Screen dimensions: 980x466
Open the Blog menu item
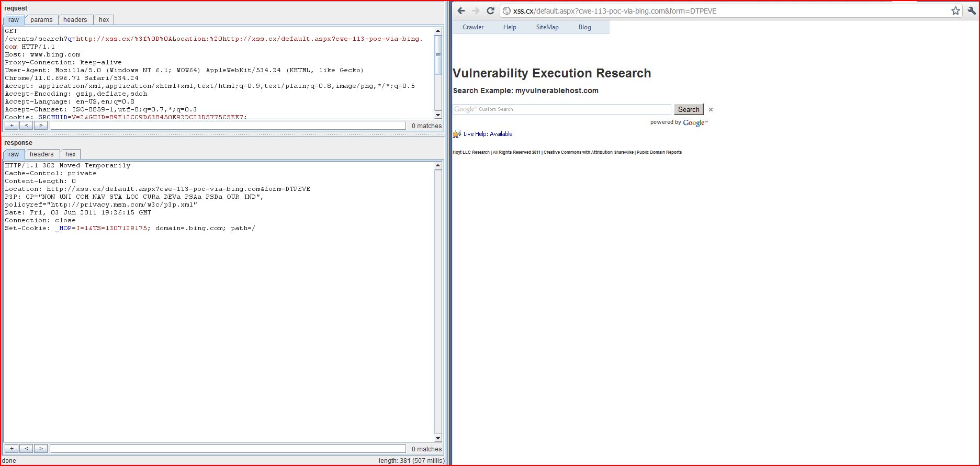click(585, 27)
